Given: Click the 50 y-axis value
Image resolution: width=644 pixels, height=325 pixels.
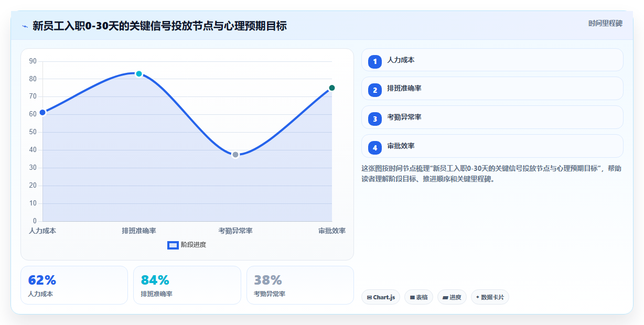Looking at the screenshot, I should coord(33,132).
